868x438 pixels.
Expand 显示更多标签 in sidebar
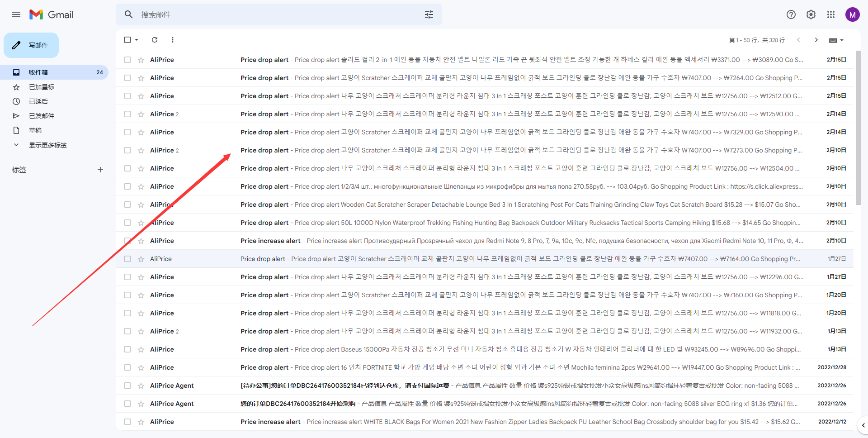coord(47,145)
